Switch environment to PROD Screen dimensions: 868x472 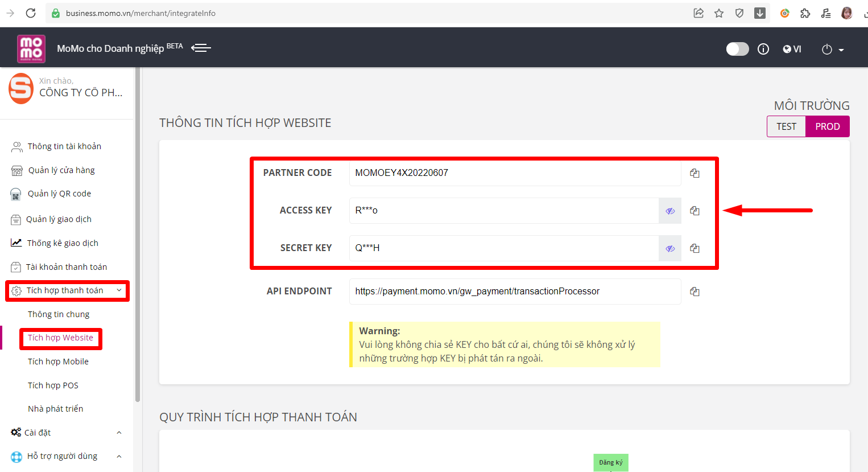(828, 126)
